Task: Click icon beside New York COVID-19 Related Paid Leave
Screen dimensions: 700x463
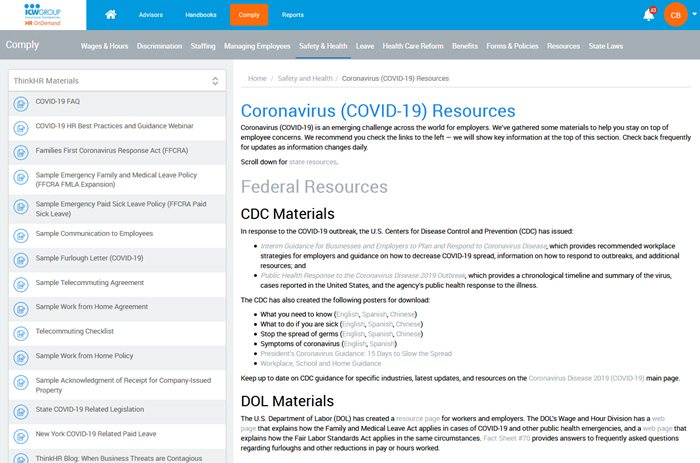Action: 21,436
